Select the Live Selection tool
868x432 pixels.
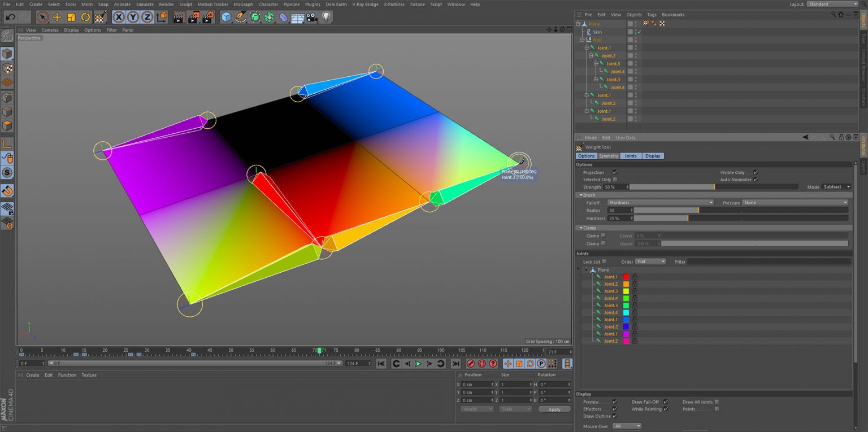[x=42, y=18]
